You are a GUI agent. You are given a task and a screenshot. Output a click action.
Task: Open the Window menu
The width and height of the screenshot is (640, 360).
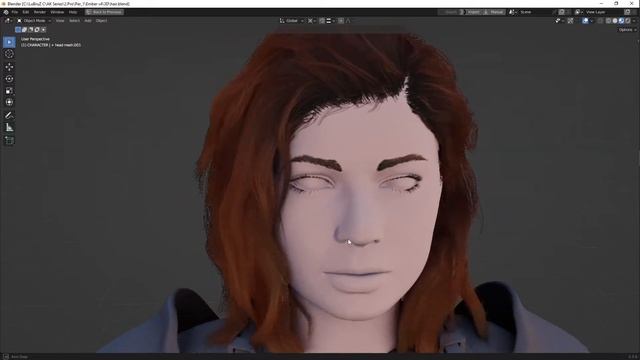coord(57,12)
